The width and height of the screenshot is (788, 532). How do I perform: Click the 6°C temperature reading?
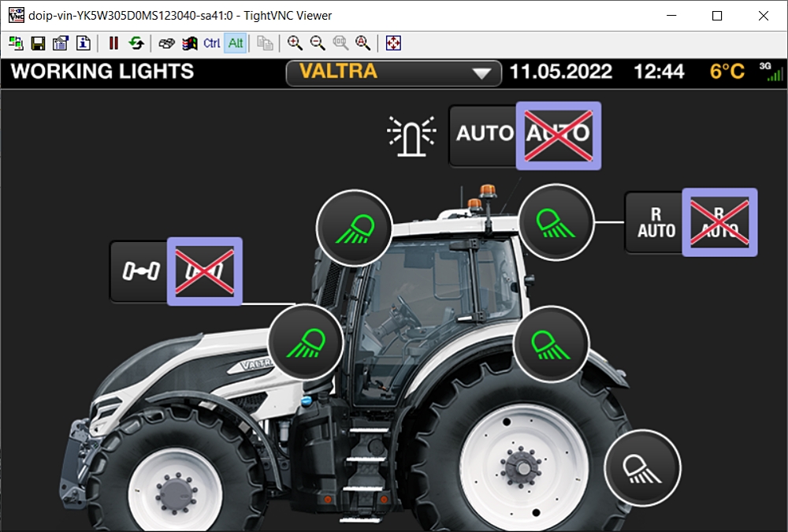727,72
